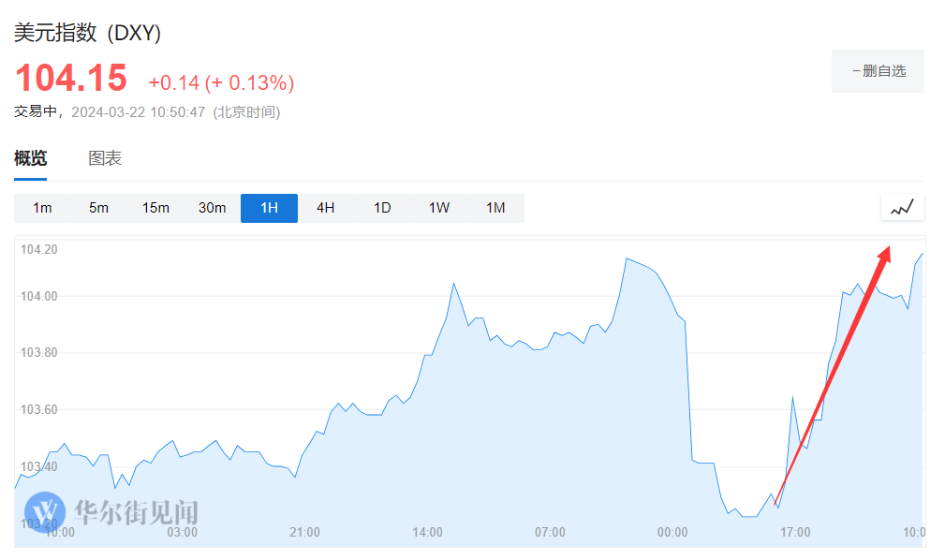This screenshot has width=945, height=560.
Task: Pick the 1D daily timeframe
Action: 382,208
